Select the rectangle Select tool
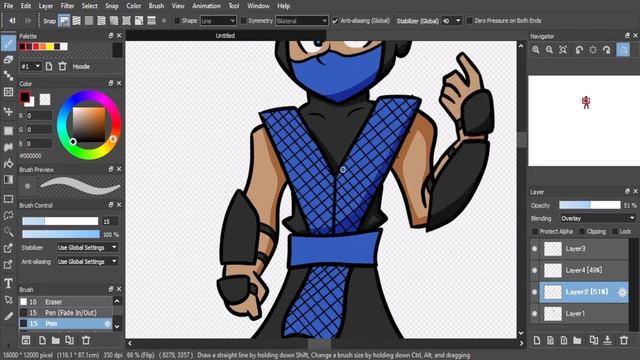The height and width of the screenshot is (360, 640). click(x=8, y=199)
